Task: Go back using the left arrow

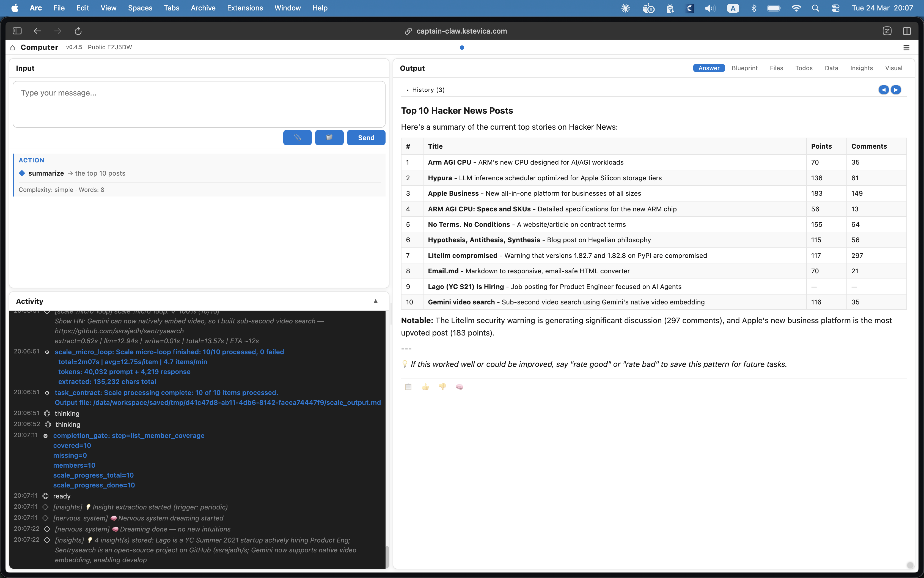Action: coord(37,31)
